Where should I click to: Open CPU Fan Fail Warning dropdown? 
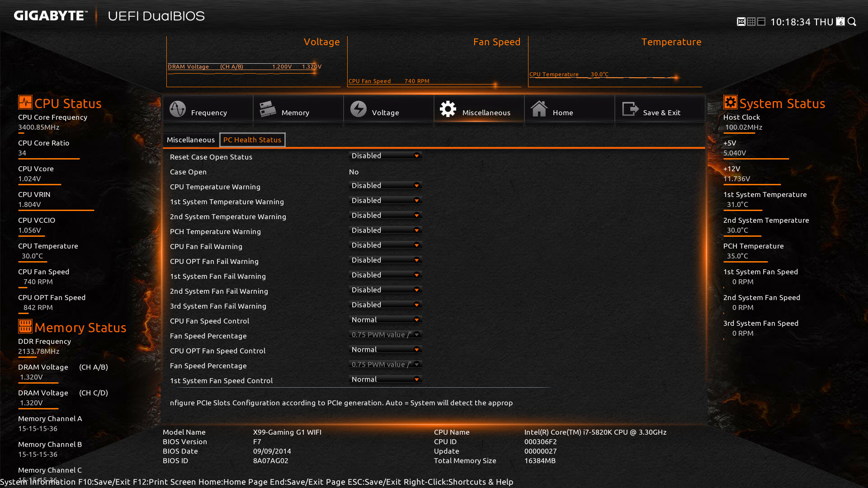tap(386, 245)
